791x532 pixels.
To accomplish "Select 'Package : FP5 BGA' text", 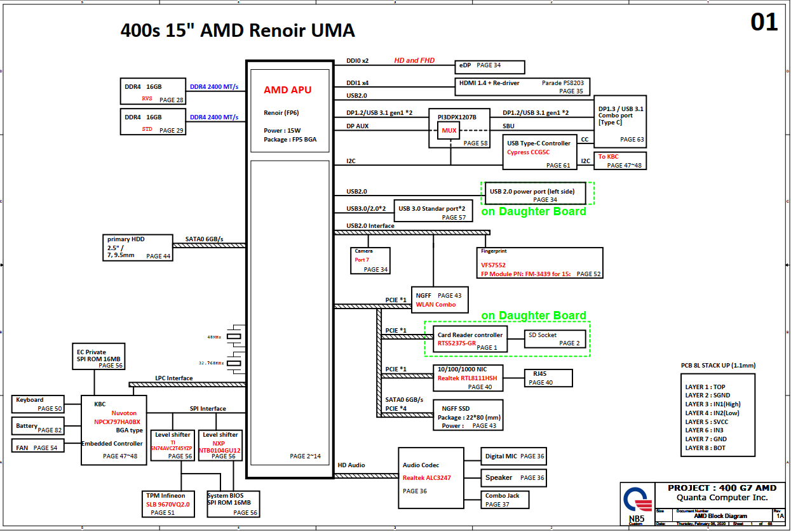I will pyautogui.click(x=290, y=140).
